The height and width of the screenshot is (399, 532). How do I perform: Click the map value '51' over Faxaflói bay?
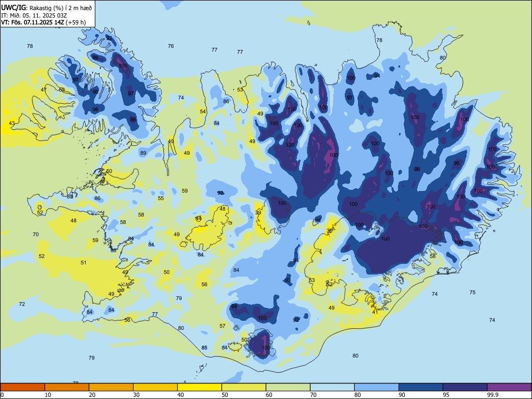pyautogui.click(x=84, y=263)
